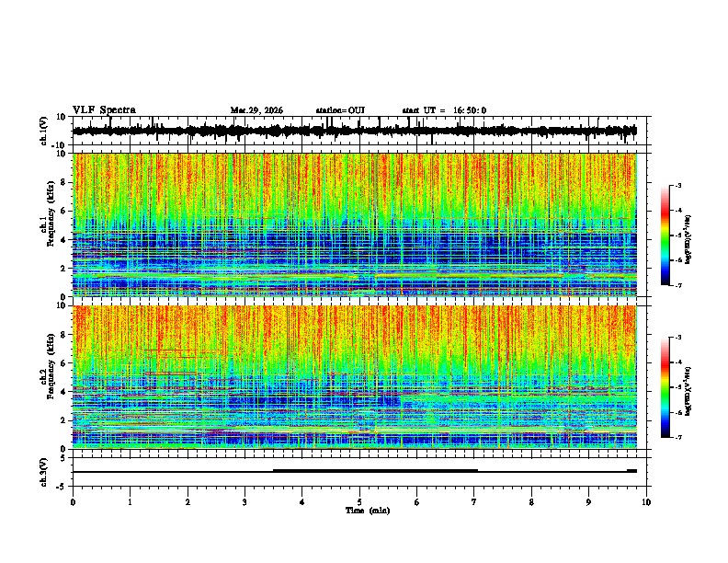Click the ch.1 voltage waveform trace
728x563 pixels.
coord(354,131)
